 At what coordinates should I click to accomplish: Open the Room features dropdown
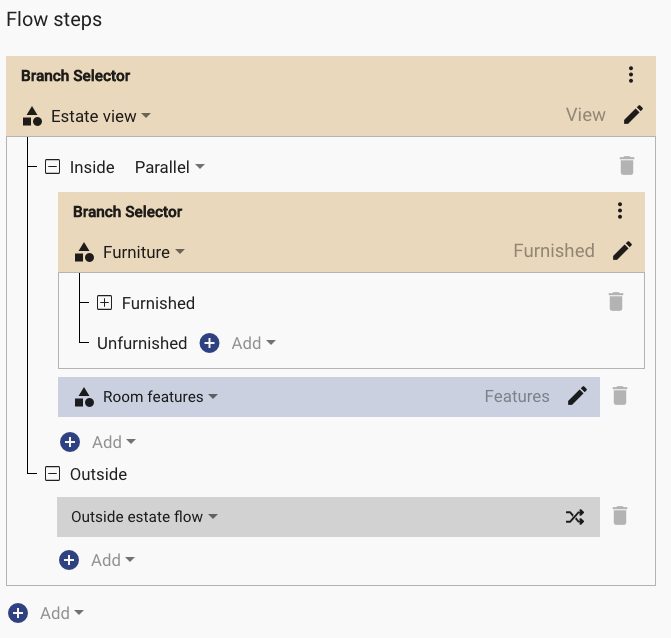coord(160,397)
